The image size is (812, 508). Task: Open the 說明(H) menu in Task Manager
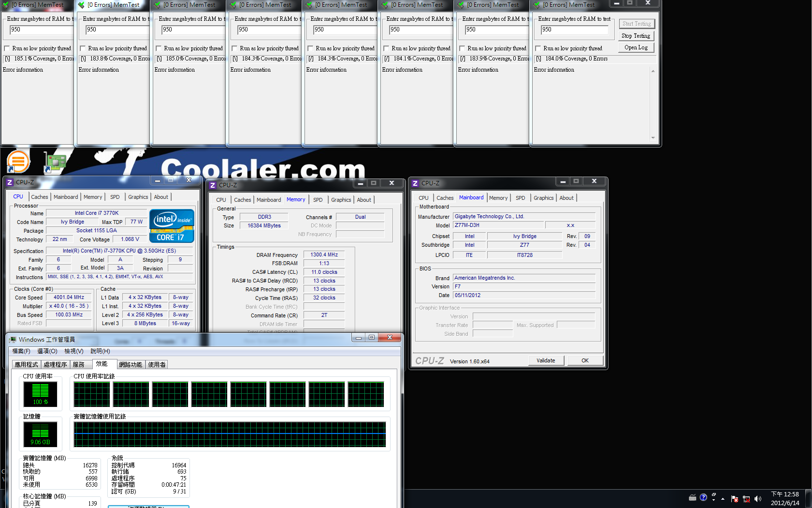tap(101, 351)
